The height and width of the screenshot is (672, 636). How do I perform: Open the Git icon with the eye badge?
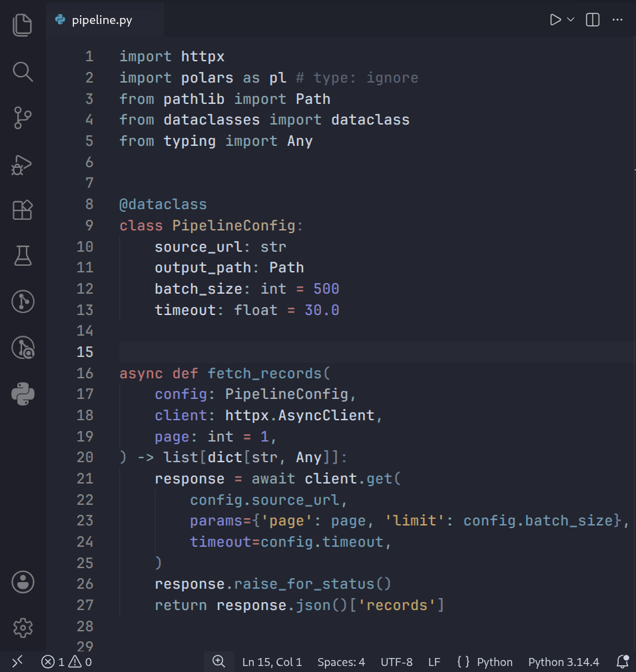pos(22,348)
